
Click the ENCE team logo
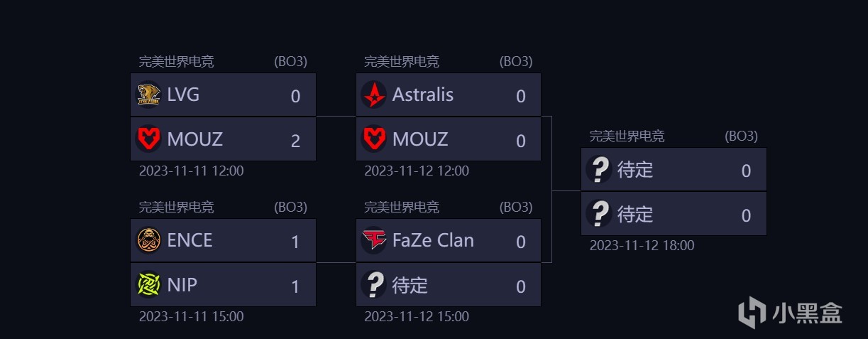148,240
